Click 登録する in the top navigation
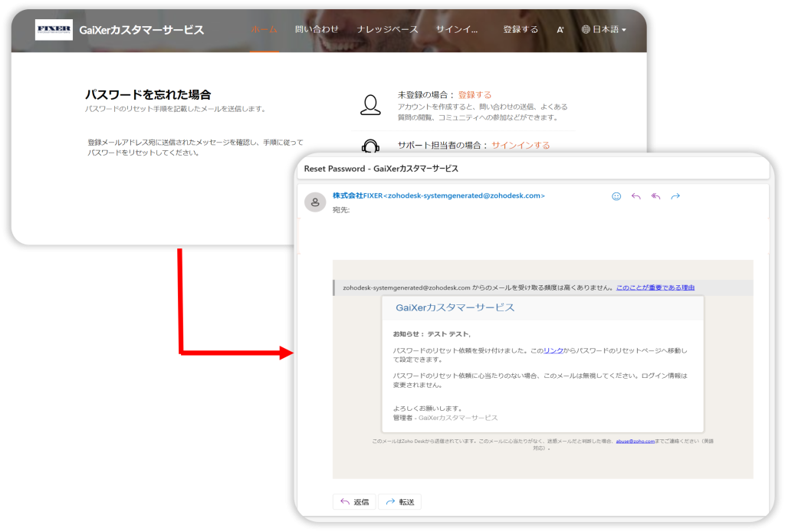 coord(521,30)
